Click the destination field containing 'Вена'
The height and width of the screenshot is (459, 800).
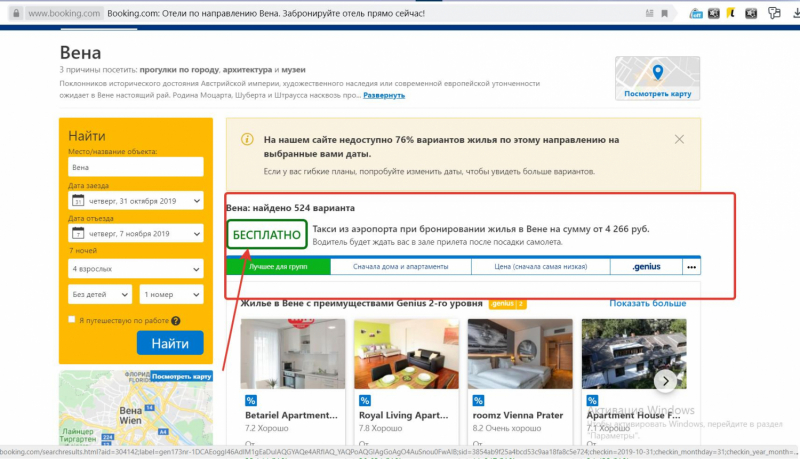pyautogui.click(x=136, y=167)
